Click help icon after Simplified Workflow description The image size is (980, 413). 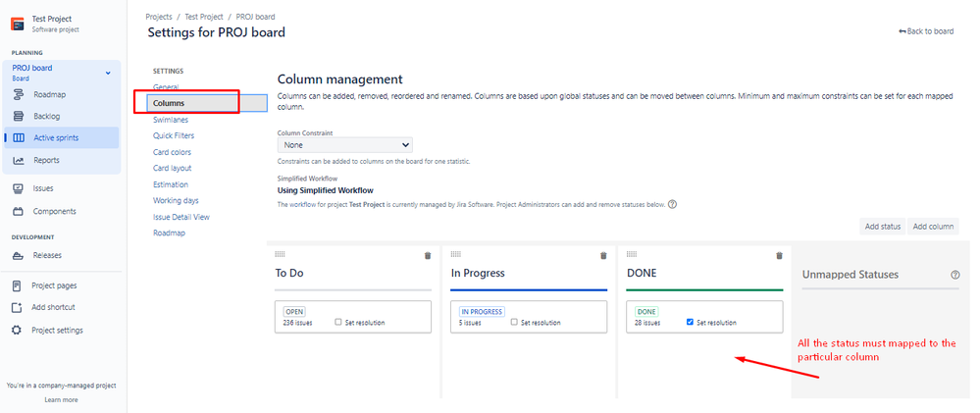pyautogui.click(x=673, y=204)
